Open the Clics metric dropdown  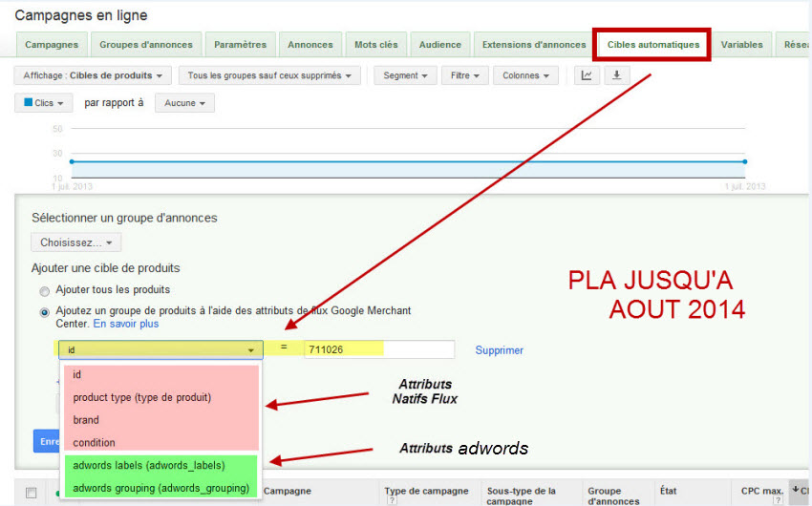tap(44, 103)
